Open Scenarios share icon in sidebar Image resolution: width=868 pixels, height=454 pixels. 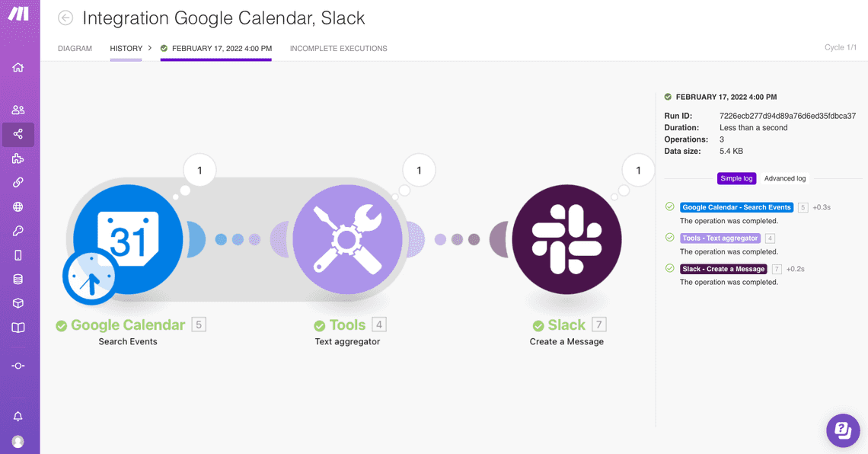[18, 134]
